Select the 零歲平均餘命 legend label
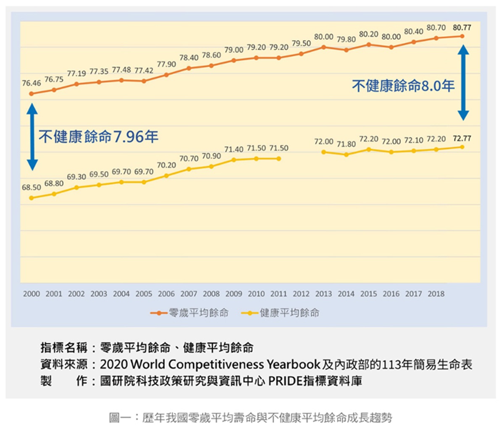Viewport: 504px width, 438px height. (x=199, y=313)
